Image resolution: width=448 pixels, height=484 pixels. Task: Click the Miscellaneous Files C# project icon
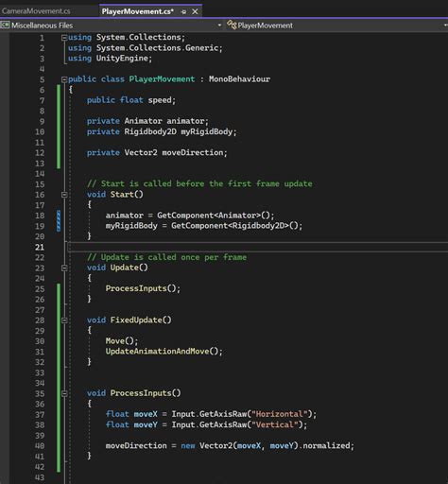5,25
